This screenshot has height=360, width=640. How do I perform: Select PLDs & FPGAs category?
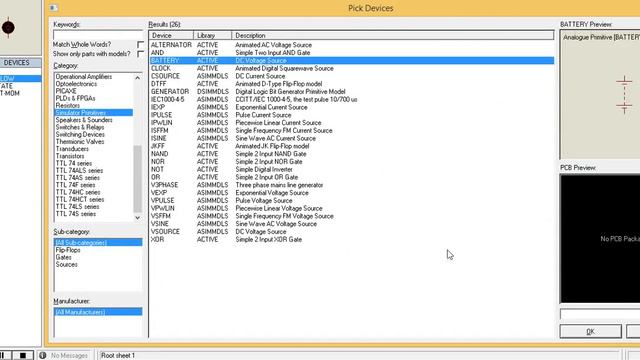93,98
